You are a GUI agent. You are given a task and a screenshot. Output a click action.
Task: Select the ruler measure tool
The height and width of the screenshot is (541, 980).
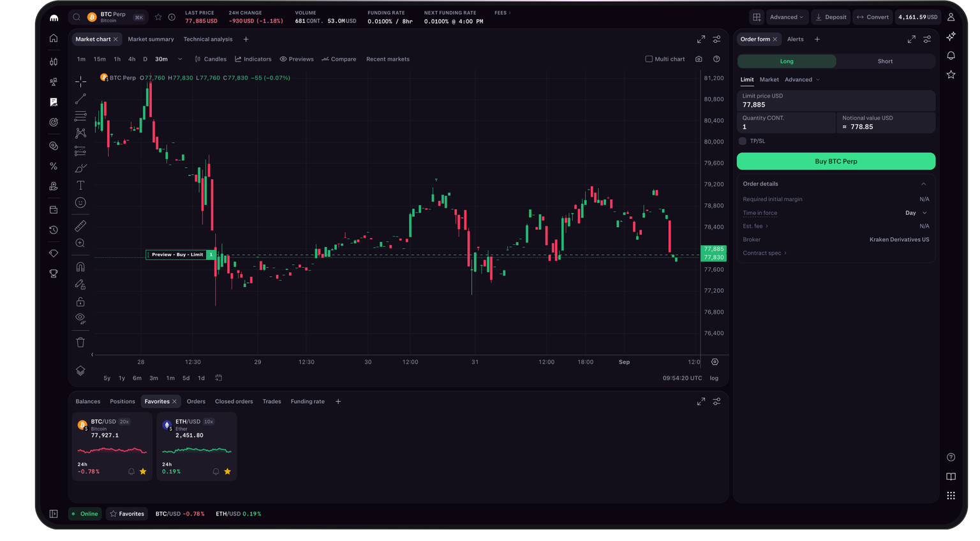pyautogui.click(x=80, y=226)
